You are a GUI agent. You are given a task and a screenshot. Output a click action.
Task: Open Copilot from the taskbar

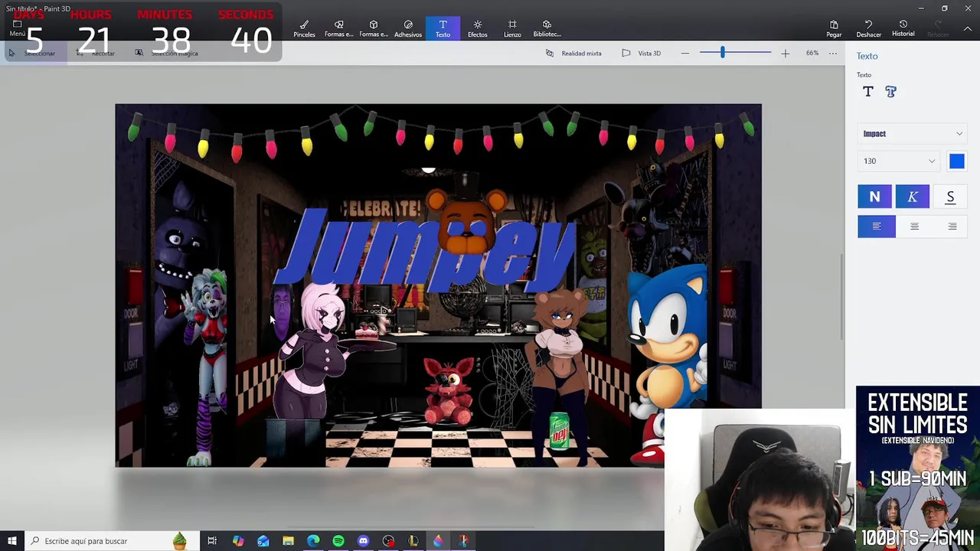[x=238, y=541]
